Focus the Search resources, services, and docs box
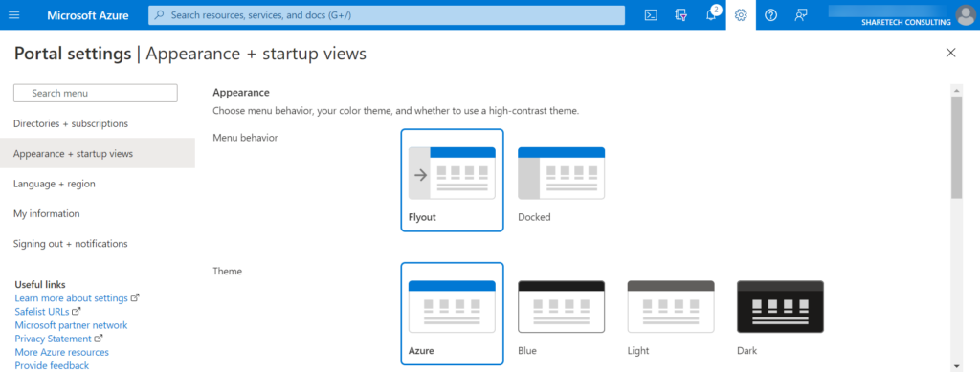This screenshot has width=980, height=372. click(x=387, y=15)
